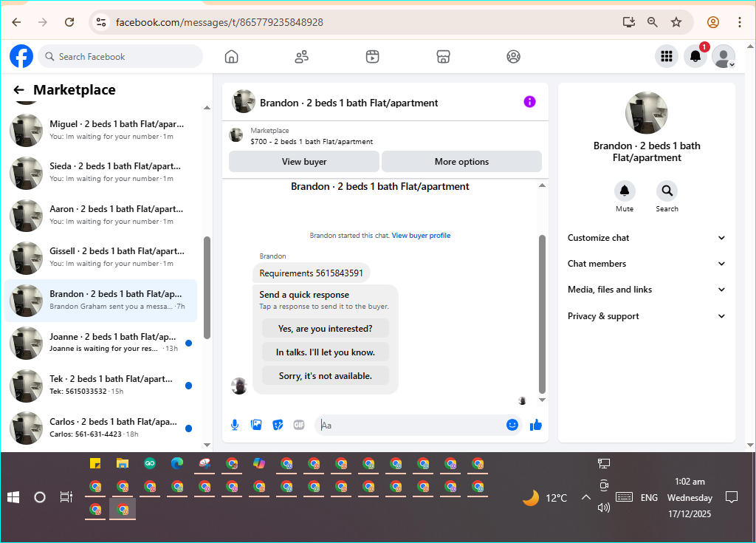Send quick reply 'In talks. I'll let you know.'
The image size is (756, 543).
[325, 352]
